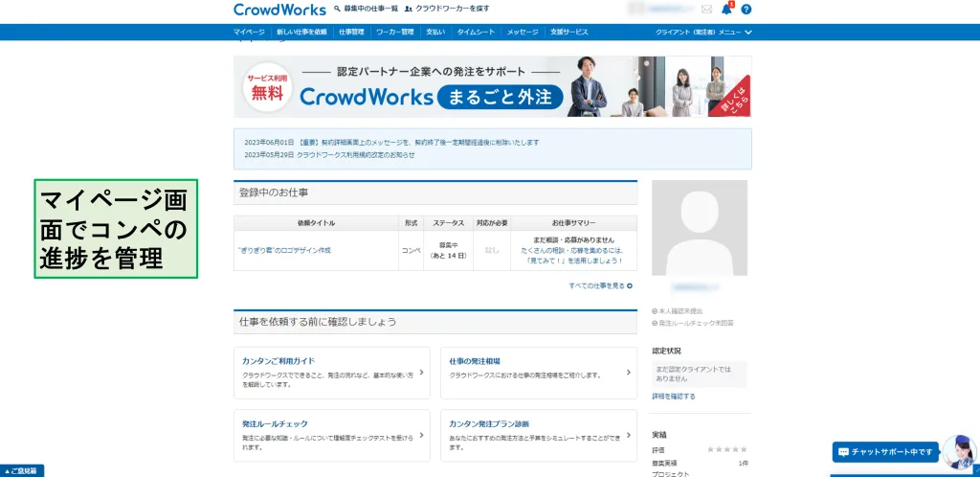The image size is (980, 477).
Task: Click 募集中 (あと 14 日) status cell
Action: click(x=448, y=251)
